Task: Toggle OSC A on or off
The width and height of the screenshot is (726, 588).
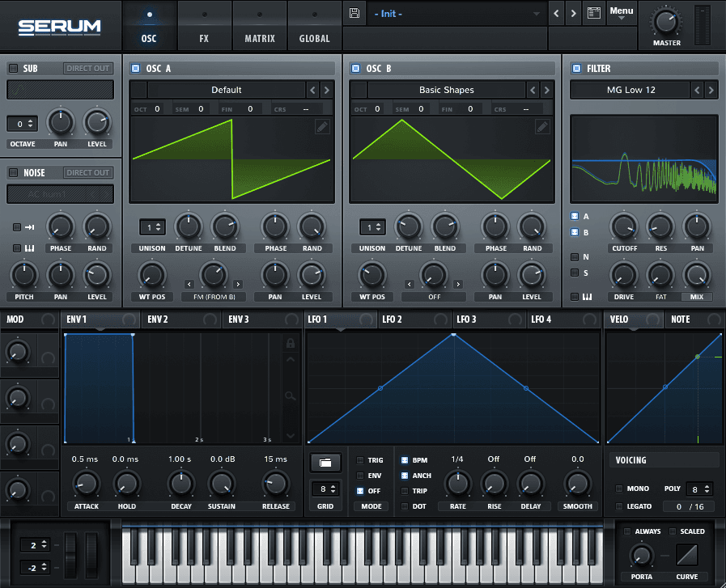Action: [136, 69]
